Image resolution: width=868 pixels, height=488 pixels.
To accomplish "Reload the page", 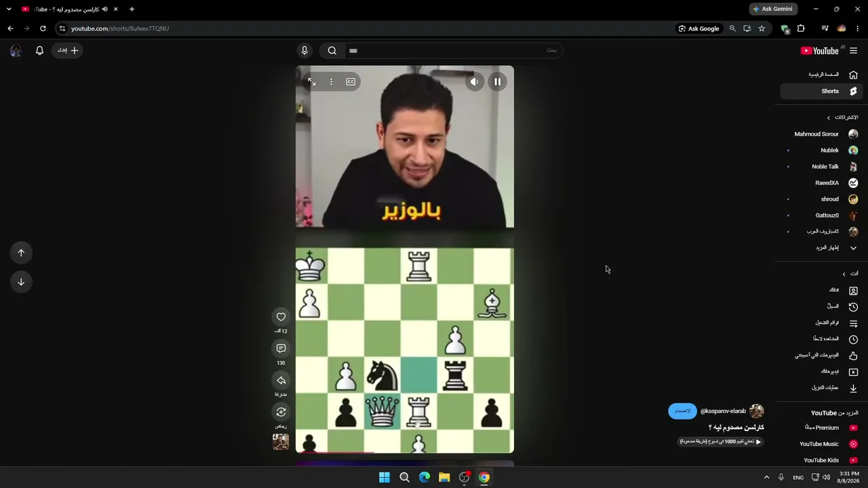I will [x=43, y=28].
